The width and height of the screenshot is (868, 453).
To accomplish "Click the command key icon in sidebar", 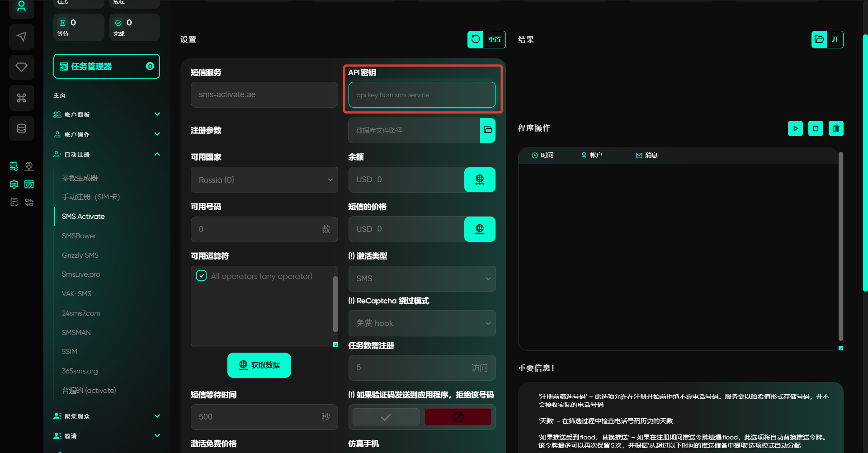I will click(x=21, y=98).
